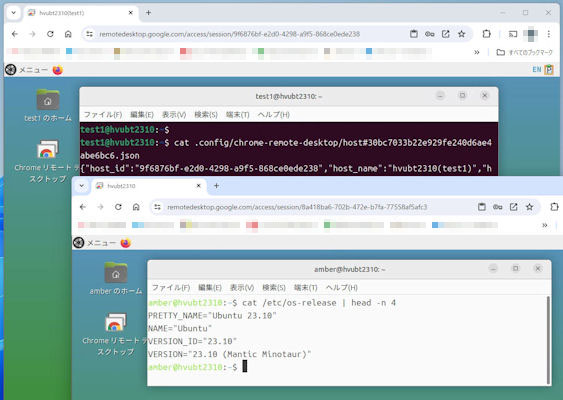
Task: Show more bookmarks chevron in the test1 browser
Action: point(477,52)
